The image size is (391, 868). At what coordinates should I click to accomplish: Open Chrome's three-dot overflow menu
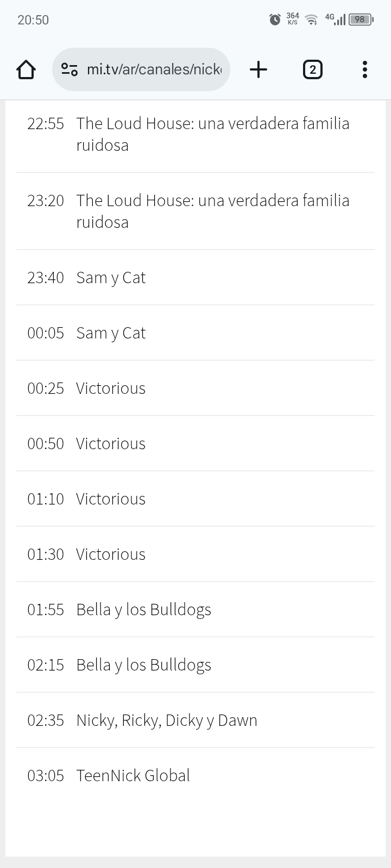click(364, 69)
